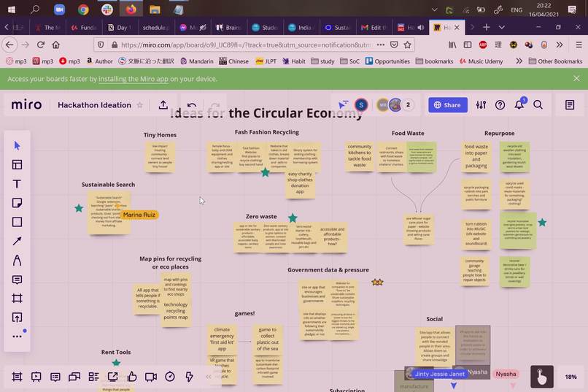Undo the last action in Miro
Screen dimensions: 588x392
pyautogui.click(x=192, y=105)
